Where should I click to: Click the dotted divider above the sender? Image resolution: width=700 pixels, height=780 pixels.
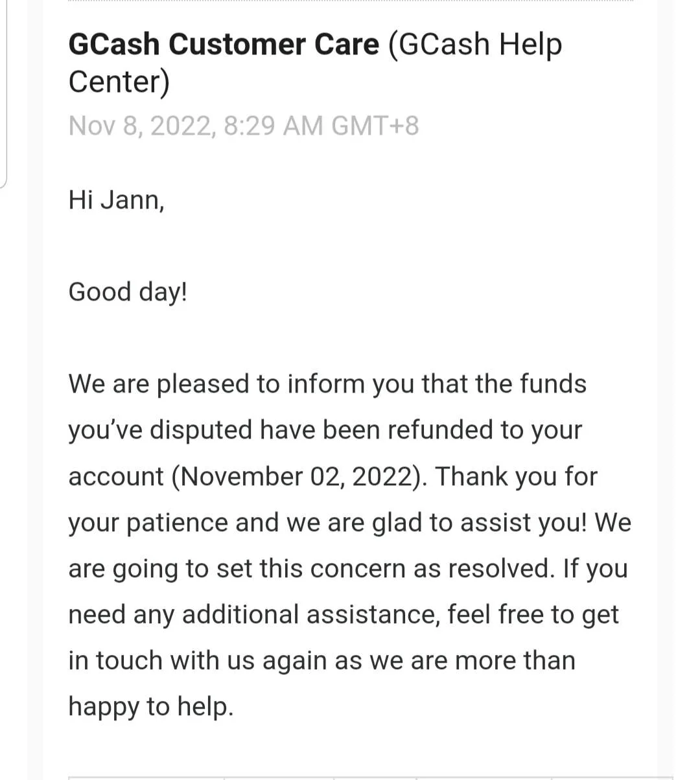[351, 1]
